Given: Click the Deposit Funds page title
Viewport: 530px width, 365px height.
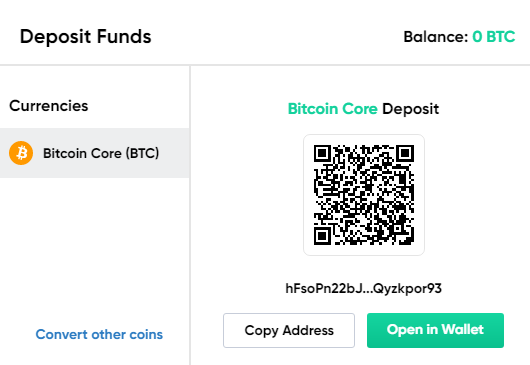Looking at the screenshot, I should (86, 36).
